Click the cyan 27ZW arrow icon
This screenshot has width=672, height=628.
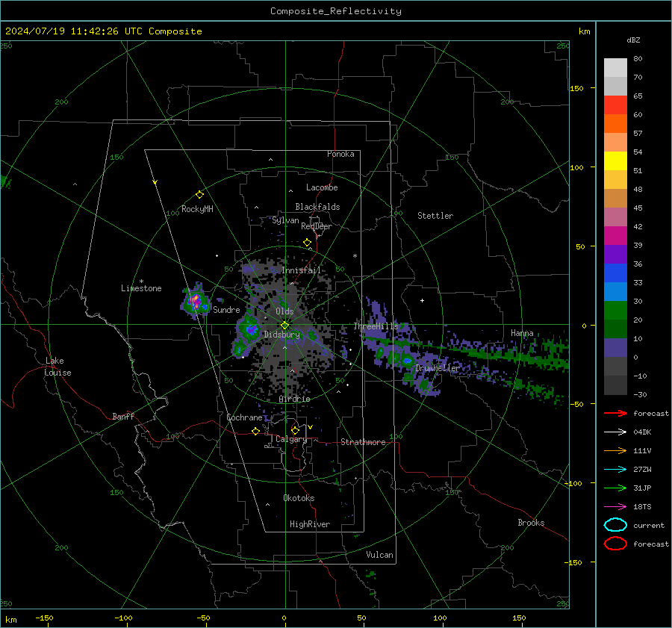(615, 470)
